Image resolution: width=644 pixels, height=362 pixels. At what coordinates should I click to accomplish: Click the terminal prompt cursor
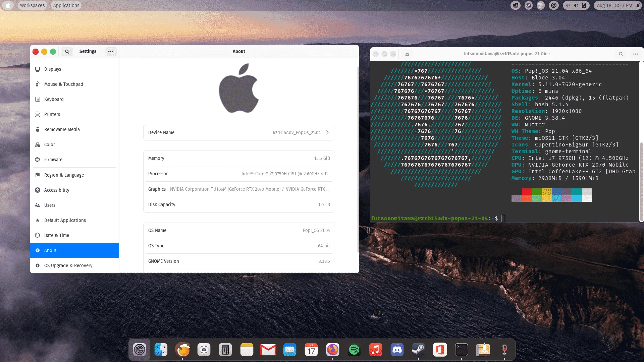pos(503,219)
